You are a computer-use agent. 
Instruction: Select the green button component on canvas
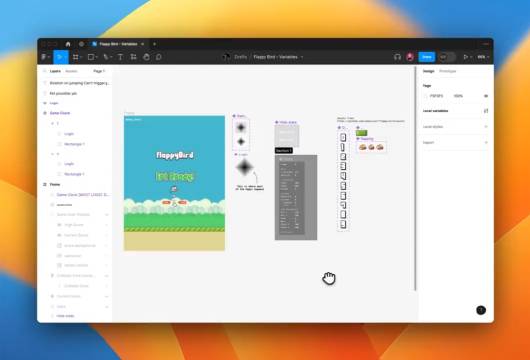point(361,133)
